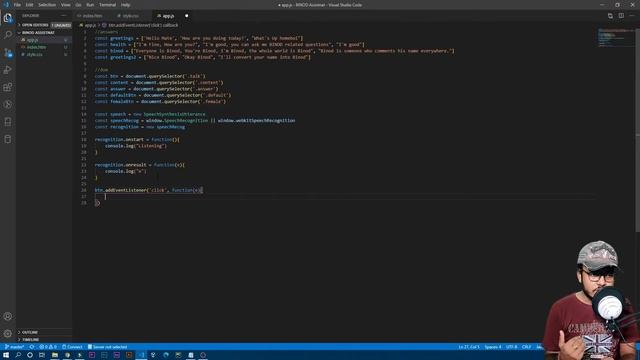Click the 'const health' code line
The image size is (640, 360).
229,44
